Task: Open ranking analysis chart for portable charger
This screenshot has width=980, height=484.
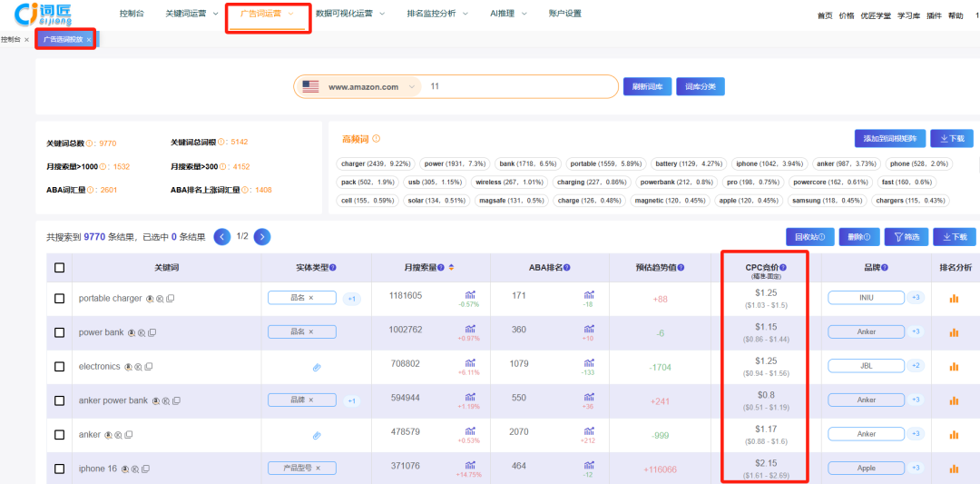Action: (954, 298)
